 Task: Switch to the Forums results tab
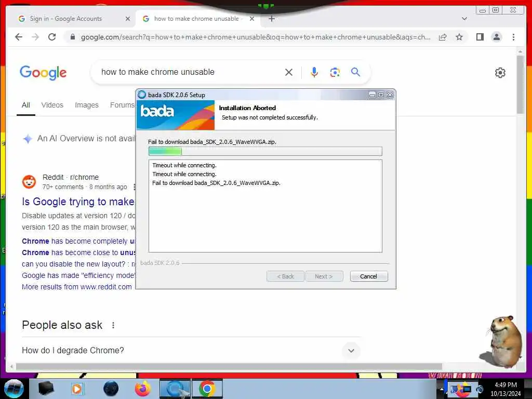pos(122,105)
